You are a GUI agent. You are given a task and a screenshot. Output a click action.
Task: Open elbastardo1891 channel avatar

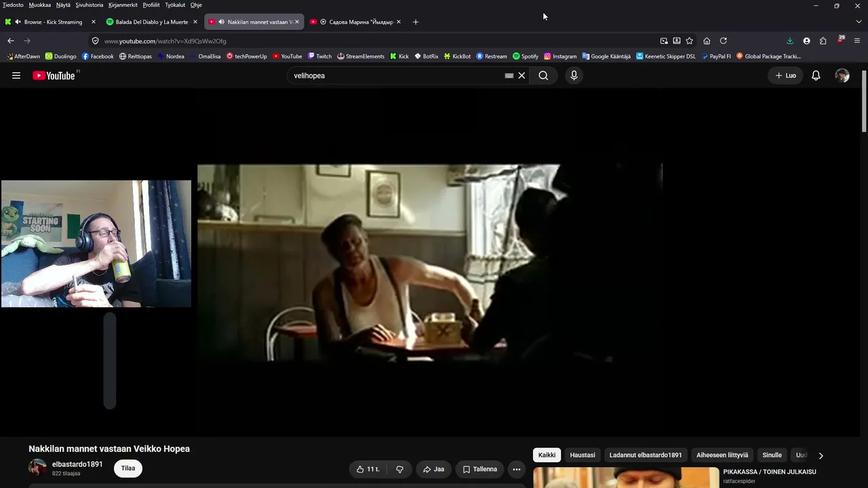point(37,468)
